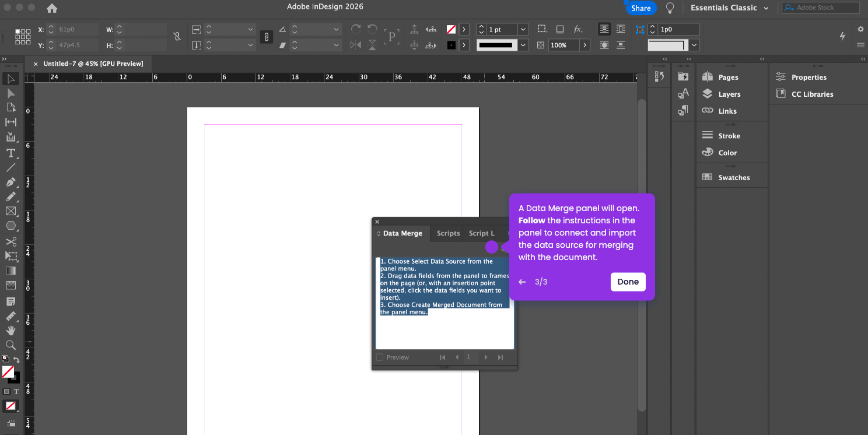Screen dimensions: 868x435
Task: Enable the Preview checkbox in Data Merge
Action: coord(380,357)
